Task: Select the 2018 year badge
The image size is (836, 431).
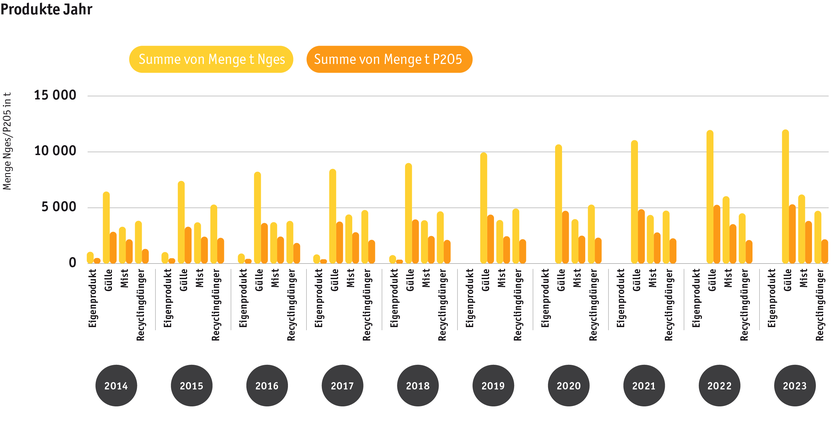Action: (418, 385)
